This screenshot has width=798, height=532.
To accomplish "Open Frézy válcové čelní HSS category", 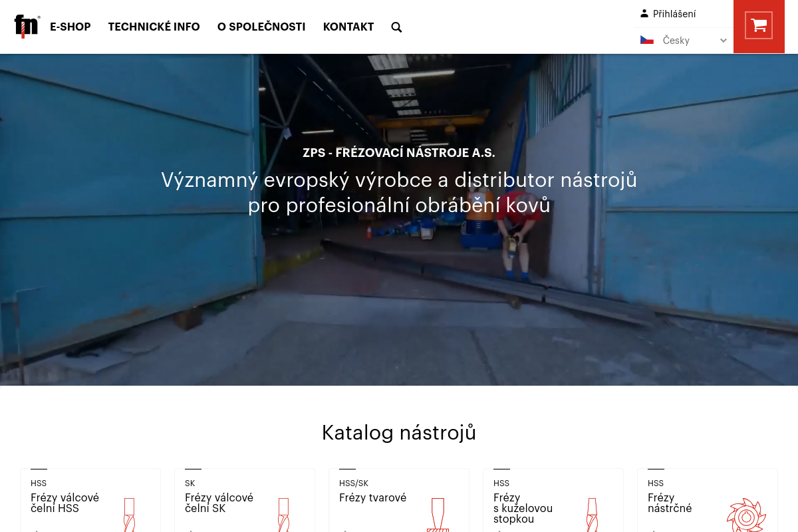I will click(65, 503).
